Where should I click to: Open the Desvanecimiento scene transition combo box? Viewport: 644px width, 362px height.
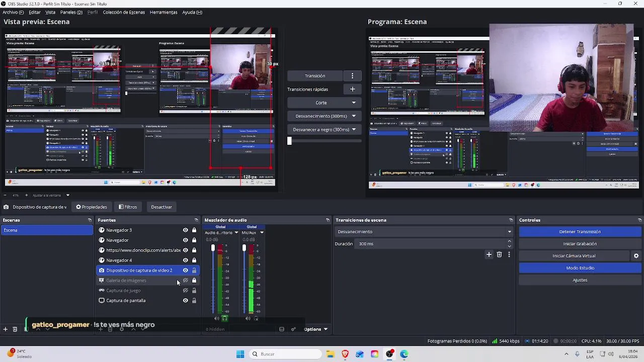point(424,232)
